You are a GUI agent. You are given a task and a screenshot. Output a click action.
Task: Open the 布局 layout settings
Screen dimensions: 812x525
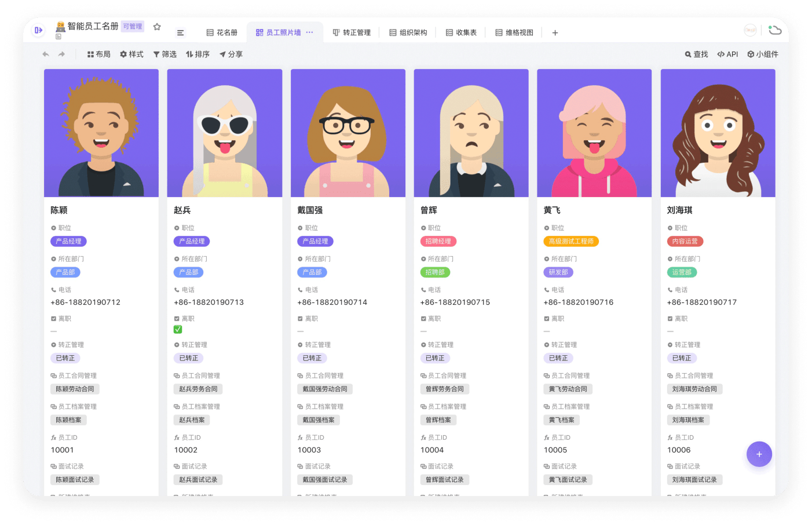99,54
